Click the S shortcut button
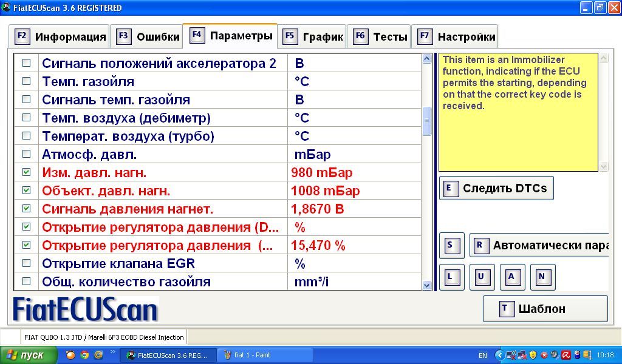 (x=451, y=246)
